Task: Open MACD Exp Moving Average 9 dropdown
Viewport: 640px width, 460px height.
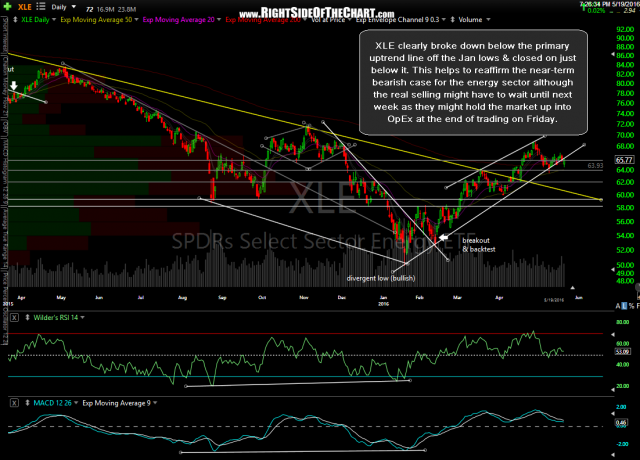Action: tap(155, 403)
